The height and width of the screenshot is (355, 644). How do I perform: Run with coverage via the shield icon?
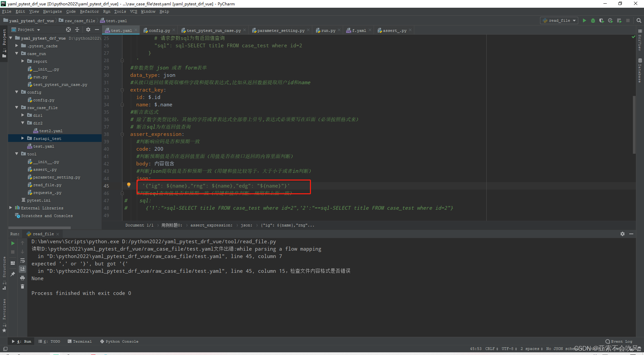(602, 21)
